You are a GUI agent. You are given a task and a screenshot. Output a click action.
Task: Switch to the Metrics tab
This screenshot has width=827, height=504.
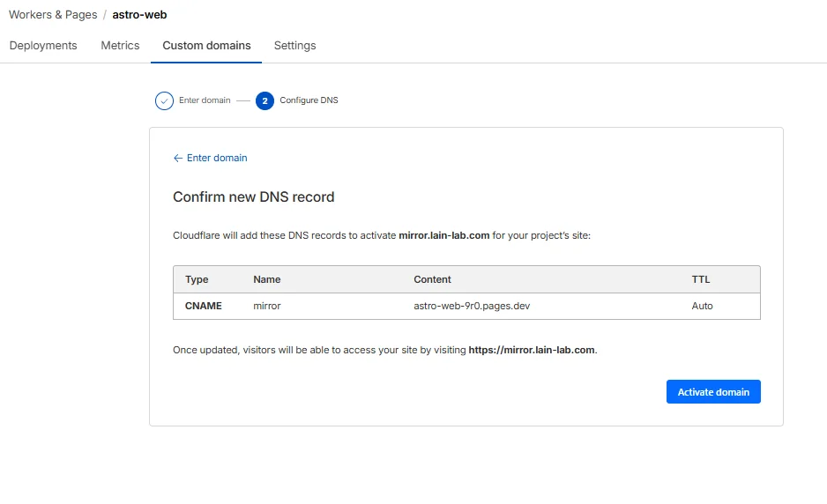pos(120,45)
